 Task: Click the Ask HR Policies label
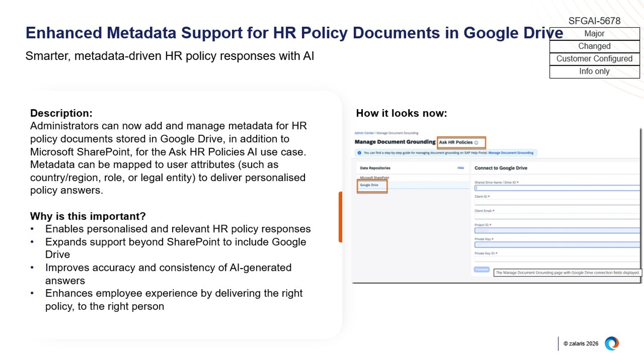coord(455,142)
